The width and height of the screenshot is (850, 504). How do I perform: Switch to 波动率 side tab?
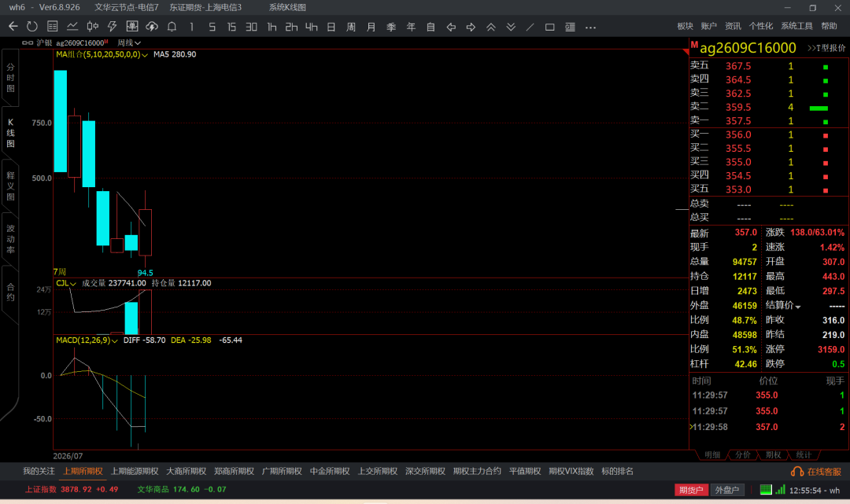click(10, 239)
